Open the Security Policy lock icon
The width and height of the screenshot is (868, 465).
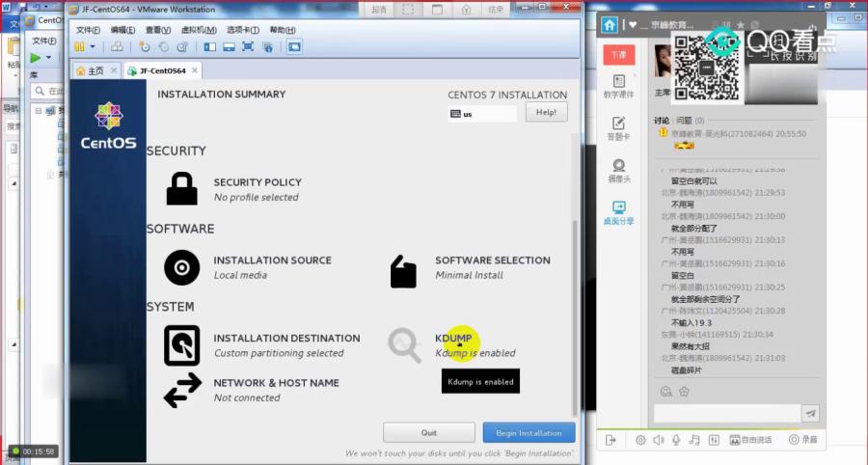(x=181, y=189)
